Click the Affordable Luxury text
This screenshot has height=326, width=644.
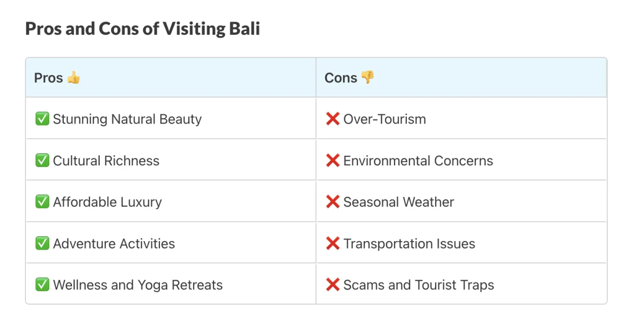click(x=107, y=202)
